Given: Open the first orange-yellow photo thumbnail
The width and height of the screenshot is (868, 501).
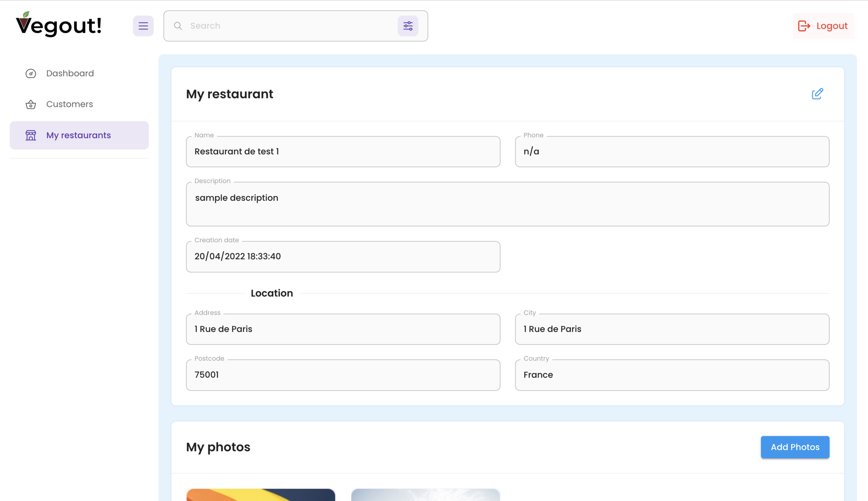Looking at the screenshot, I should click(260, 494).
